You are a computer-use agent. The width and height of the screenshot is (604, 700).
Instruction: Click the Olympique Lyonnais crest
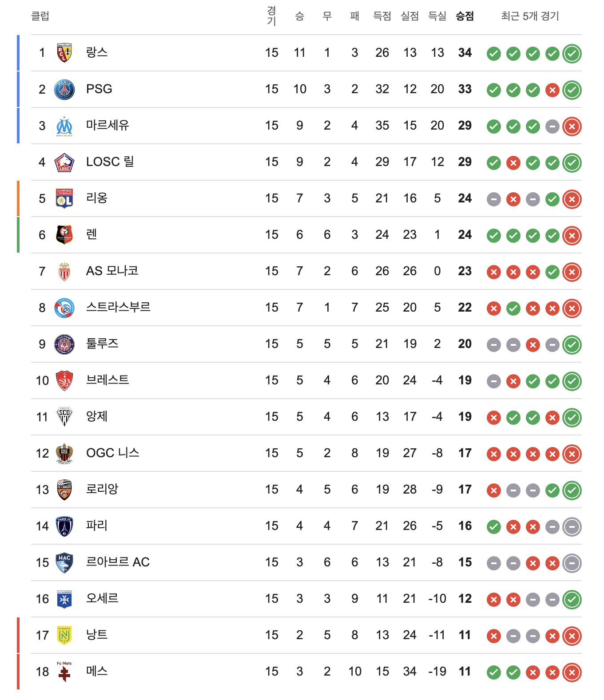click(x=64, y=199)
